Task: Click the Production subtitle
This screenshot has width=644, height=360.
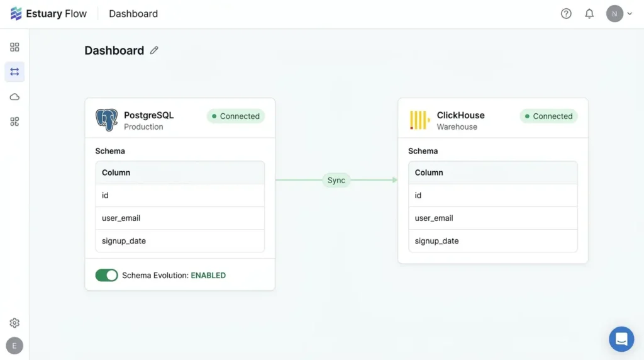Action: coord(143,127)
